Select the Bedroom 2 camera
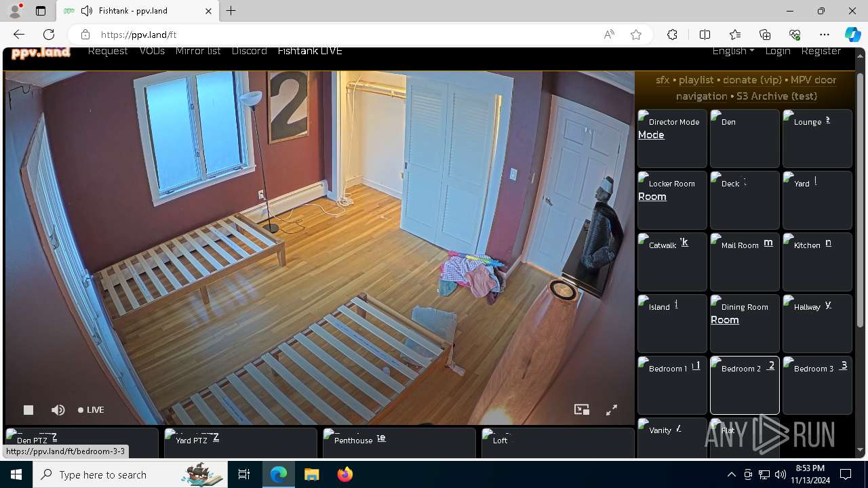Screen dimensions: 868x488 [x=745, y=385]
